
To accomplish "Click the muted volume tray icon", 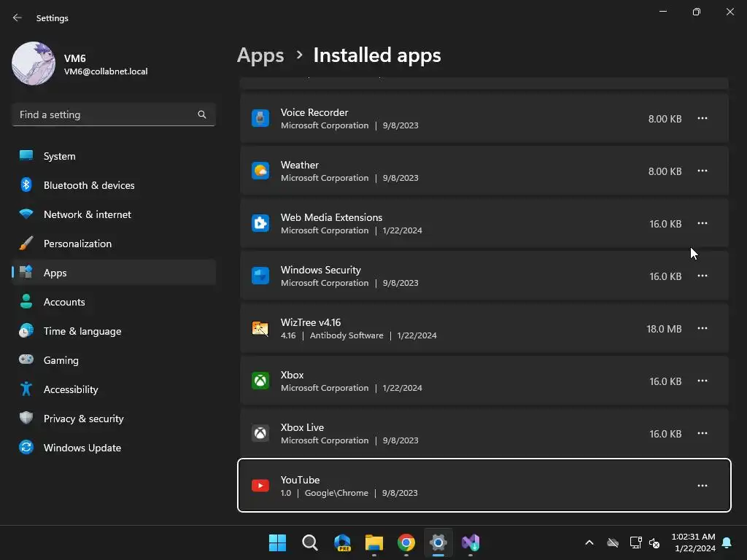I will point(654,542).
